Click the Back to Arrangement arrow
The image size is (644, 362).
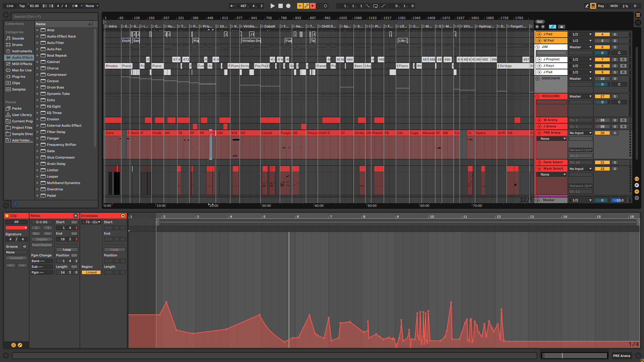313,6
